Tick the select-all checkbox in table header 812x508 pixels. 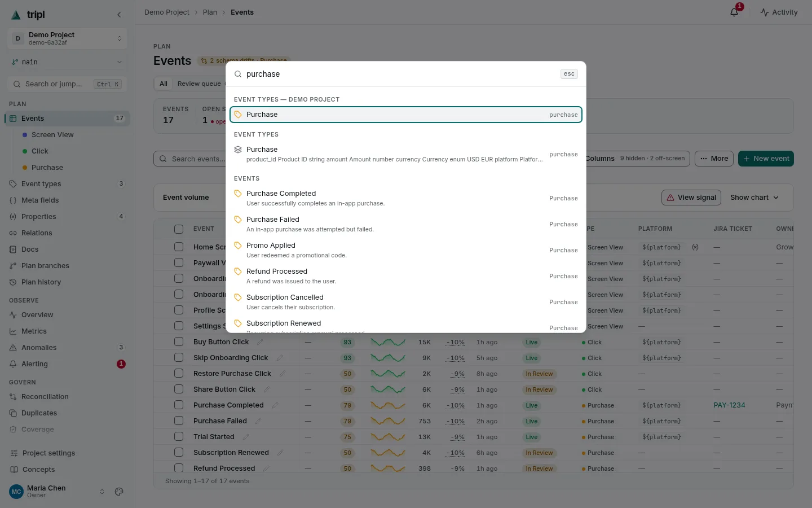(179, 229)
